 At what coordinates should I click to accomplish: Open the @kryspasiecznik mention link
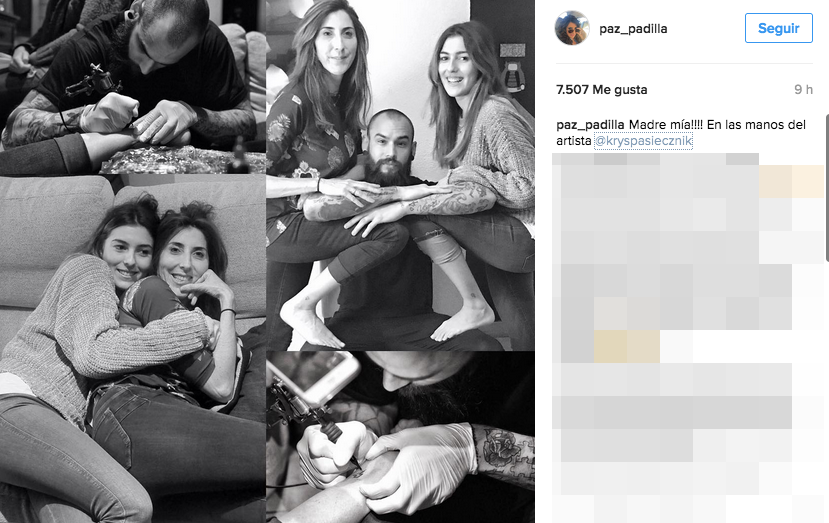pyautogui.click(x=643, y=141)
